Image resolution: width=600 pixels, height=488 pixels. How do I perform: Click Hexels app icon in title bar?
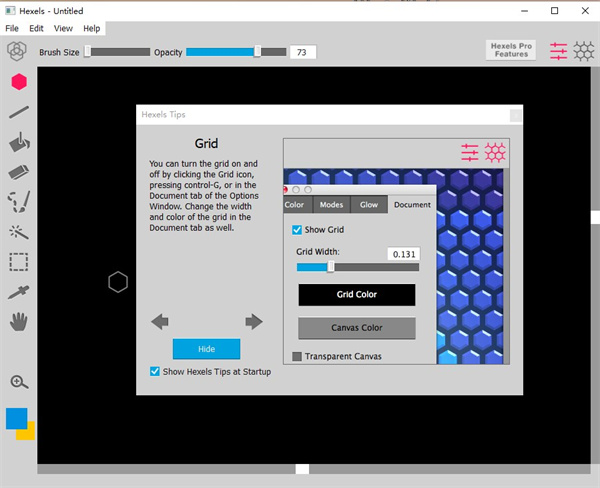point(10,11)
